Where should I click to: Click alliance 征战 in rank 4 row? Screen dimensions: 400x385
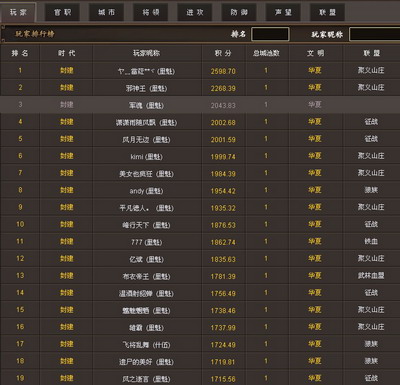tap(371, 122)
